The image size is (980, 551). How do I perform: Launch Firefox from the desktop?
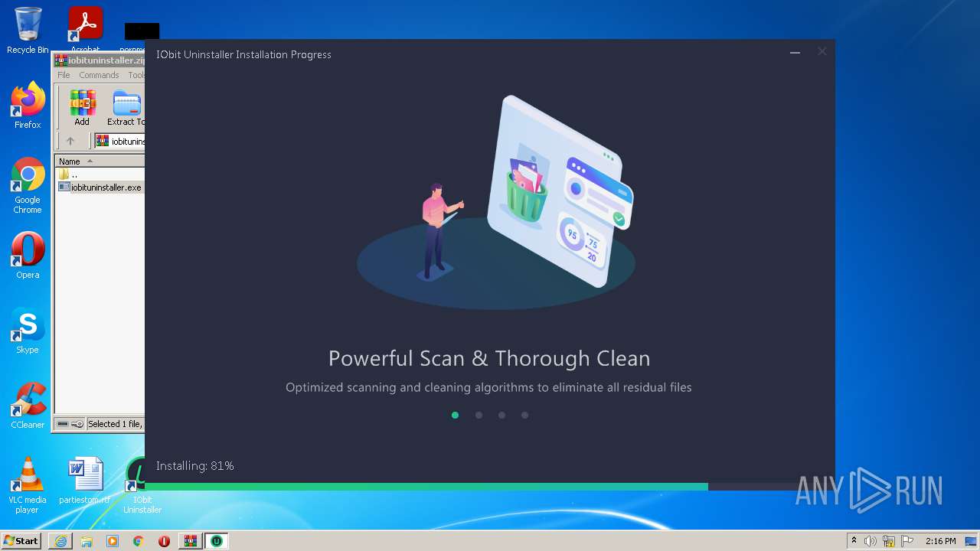[x=28, y=106]
